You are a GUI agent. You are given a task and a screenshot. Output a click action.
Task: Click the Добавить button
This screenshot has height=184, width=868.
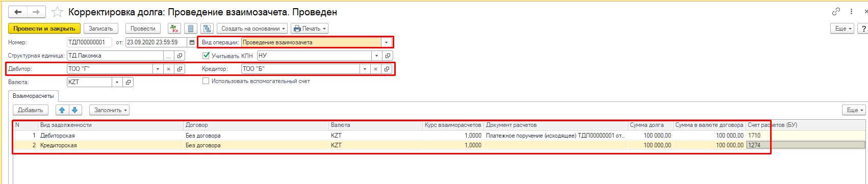tap(31, 110)
